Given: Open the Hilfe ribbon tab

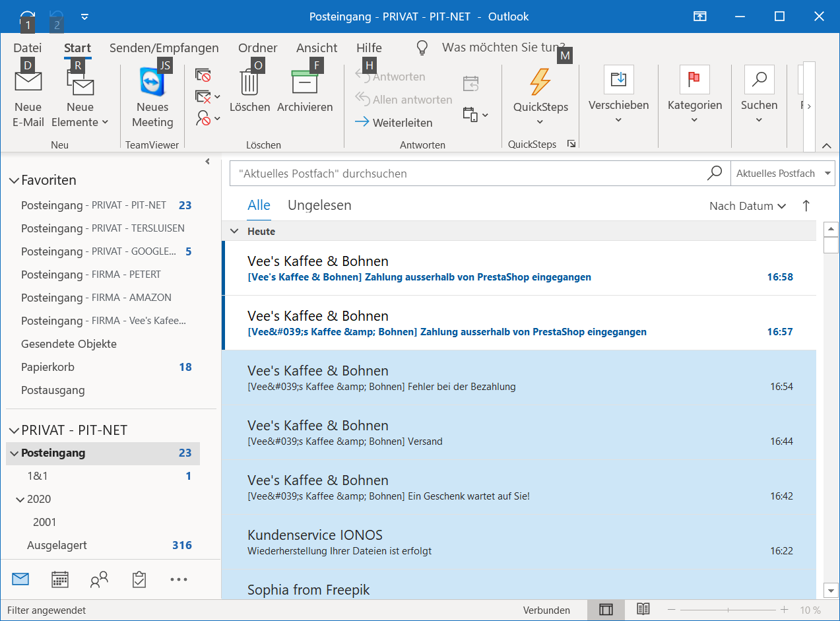Looking at the screenshot, I should pos(369,48).
